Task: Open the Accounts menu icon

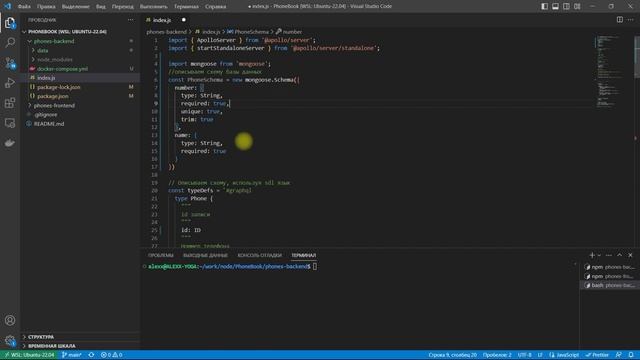Action: (10, 320)
